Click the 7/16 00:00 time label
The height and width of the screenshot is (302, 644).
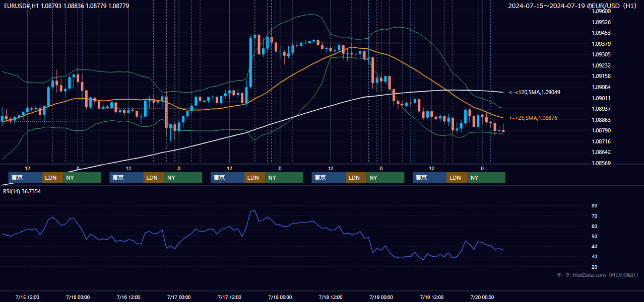78,297
